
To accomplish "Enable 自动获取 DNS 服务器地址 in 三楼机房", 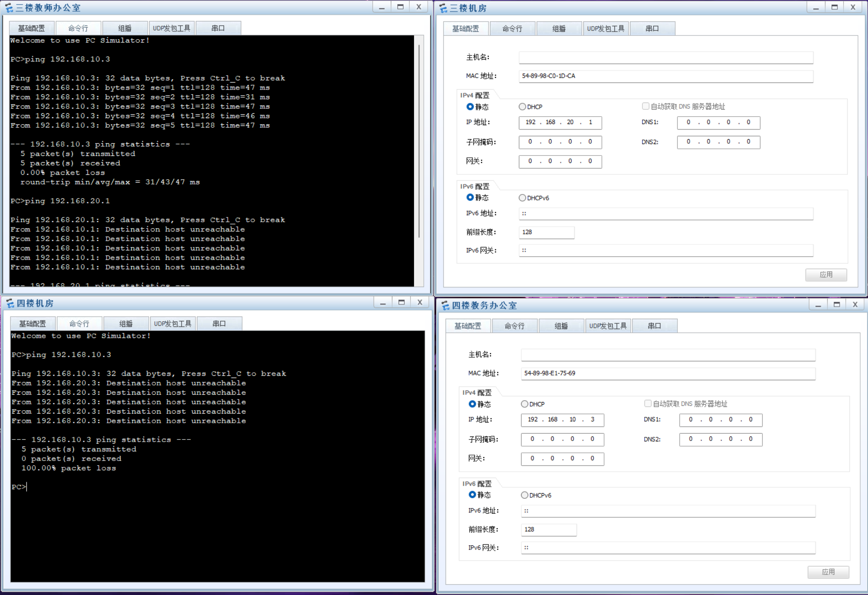I will [646, 107].
